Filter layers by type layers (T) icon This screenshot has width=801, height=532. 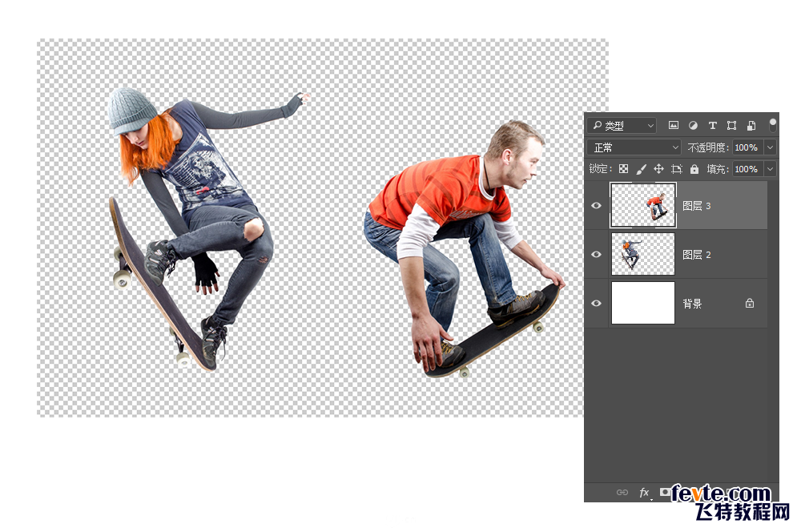pyautogui.click(x=713, y=125)
